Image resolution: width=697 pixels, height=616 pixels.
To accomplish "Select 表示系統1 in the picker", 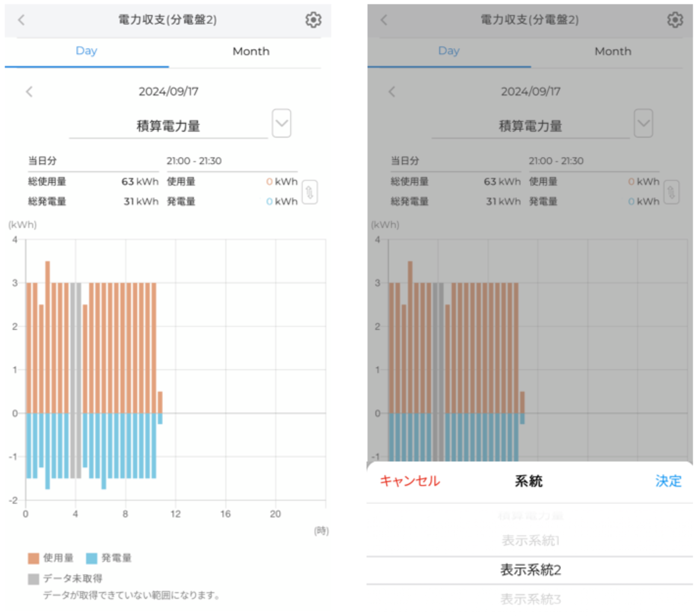I will pos(530,541).
